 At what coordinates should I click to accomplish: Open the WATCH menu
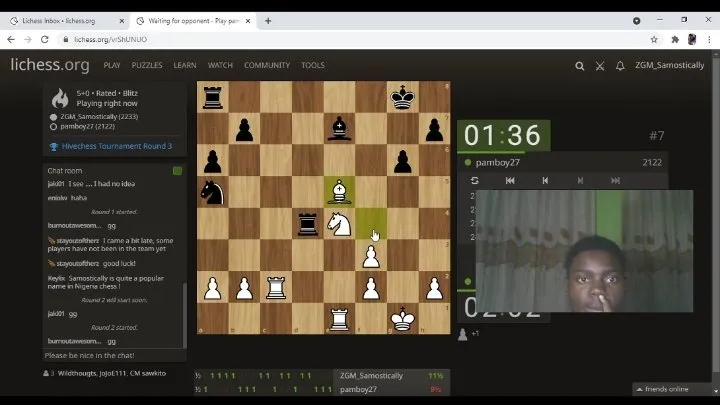click(220, 65)
